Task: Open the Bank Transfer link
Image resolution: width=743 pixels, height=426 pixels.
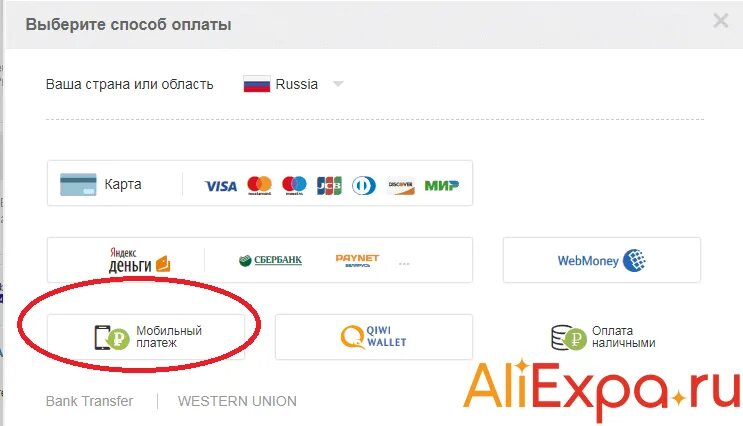Action: click(x=90, y=401)
